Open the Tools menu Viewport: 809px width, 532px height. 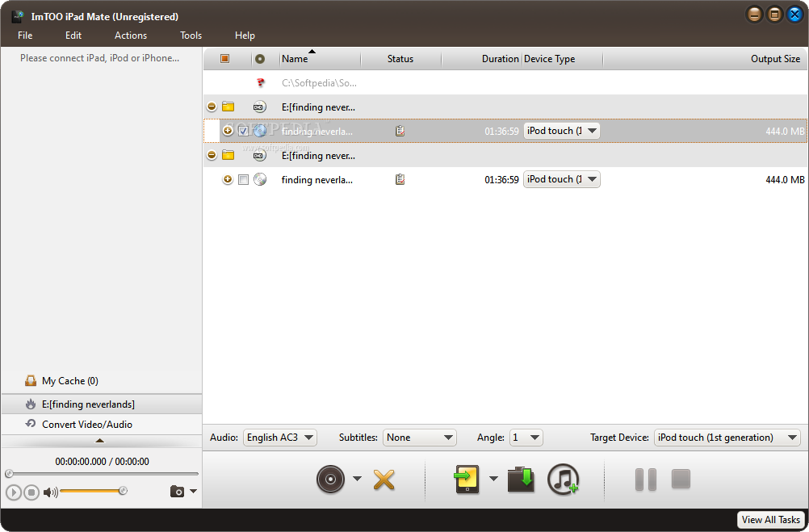(191, 36)
